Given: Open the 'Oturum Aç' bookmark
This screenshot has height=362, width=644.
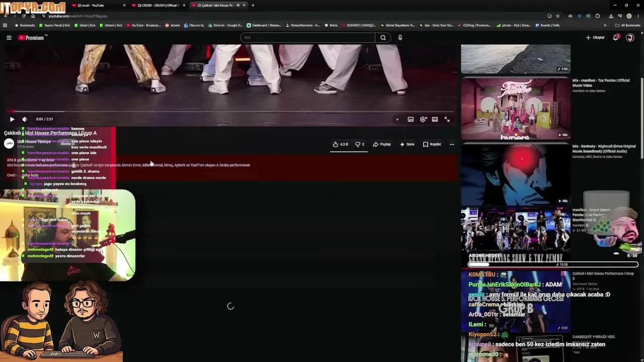Looking at the screenshot, I should [194, 25].
